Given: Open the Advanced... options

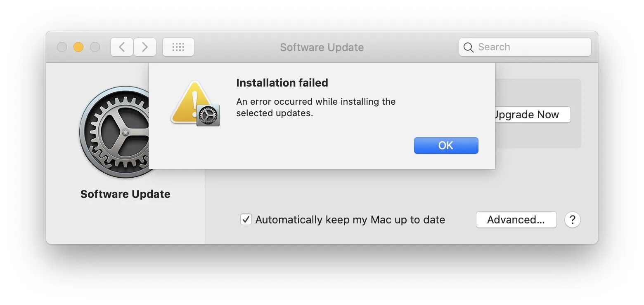Looking at the screenshot, I should click(516, 220).
